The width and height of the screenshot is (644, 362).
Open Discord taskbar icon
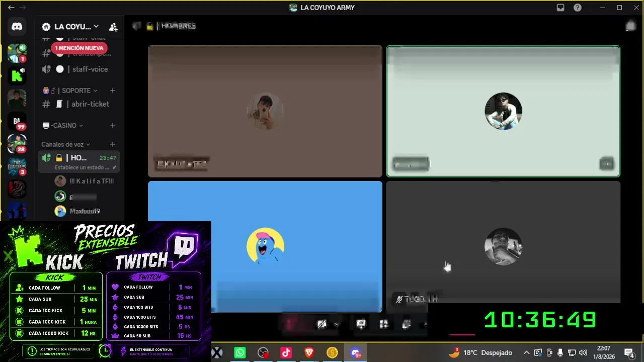click(x=356, y=353)
